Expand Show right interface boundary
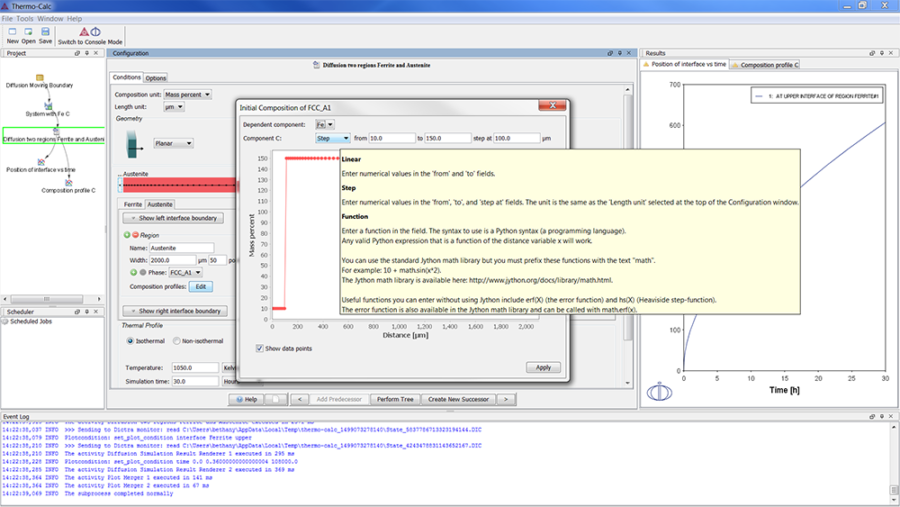The image size is (900, 507). pos(175,311)
